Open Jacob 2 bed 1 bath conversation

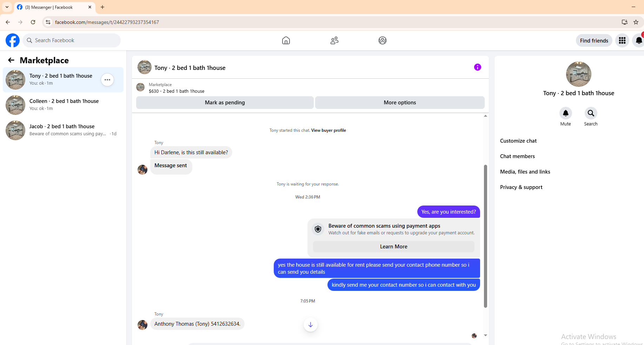[63, 130]
